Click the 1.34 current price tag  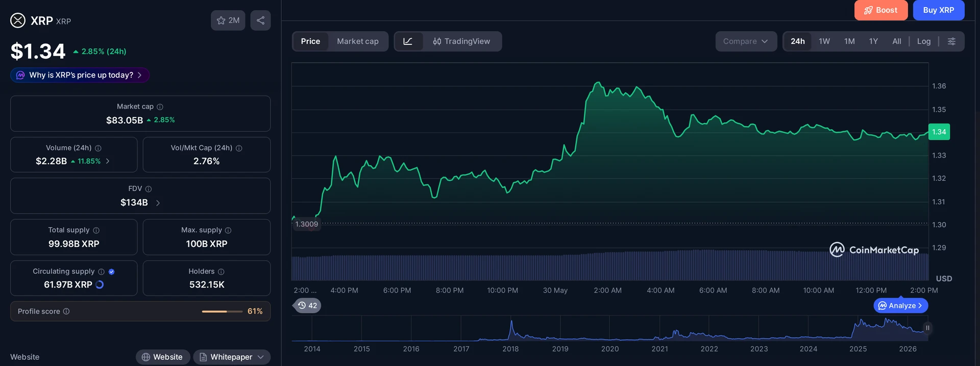coord(939,132)
